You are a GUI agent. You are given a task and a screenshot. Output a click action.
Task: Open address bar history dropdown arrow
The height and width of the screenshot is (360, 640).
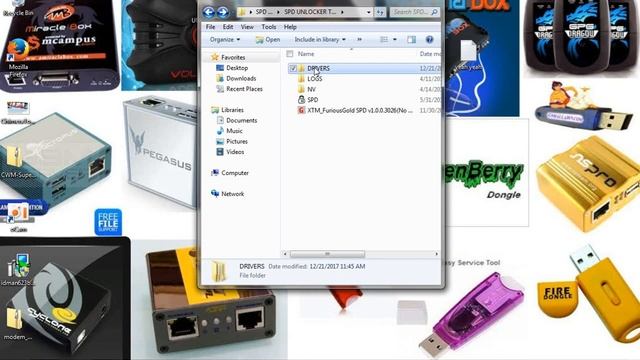tap(369, 12)
